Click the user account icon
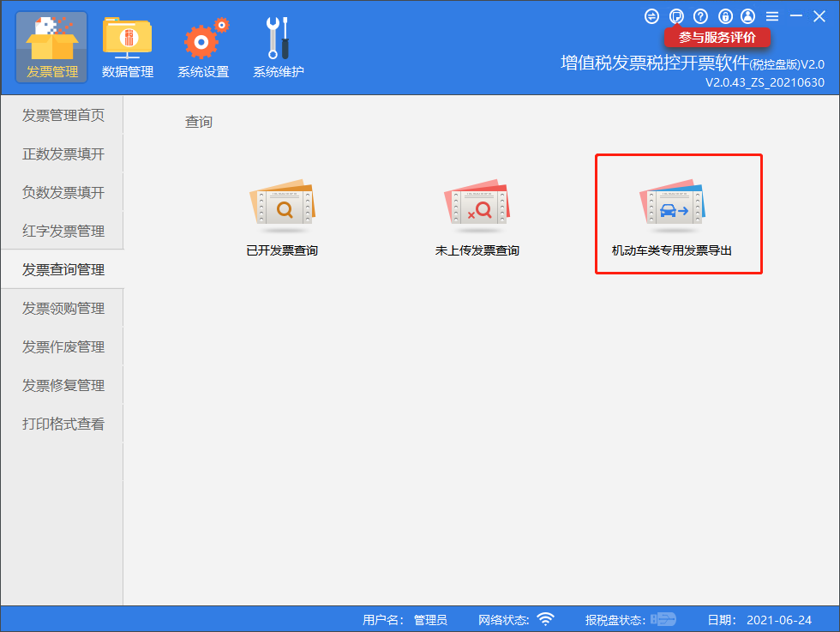 pyautogui.click(x=748, y=16)
